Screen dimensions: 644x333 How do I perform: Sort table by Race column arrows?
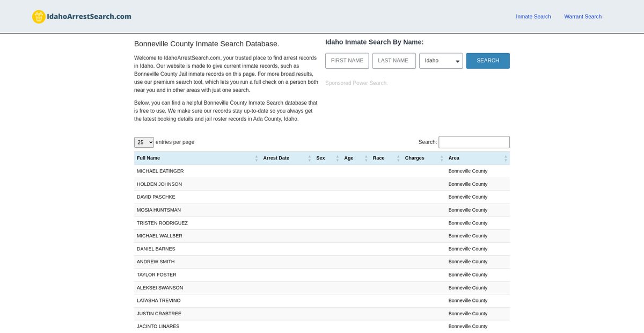[x=398, y=158]
